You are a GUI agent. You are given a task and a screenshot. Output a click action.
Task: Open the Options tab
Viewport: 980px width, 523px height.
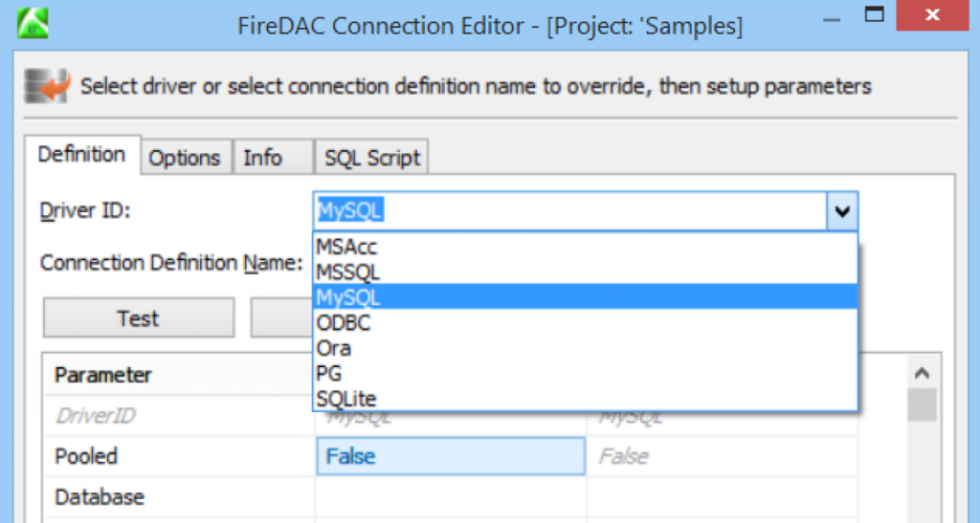pos(186,159)
